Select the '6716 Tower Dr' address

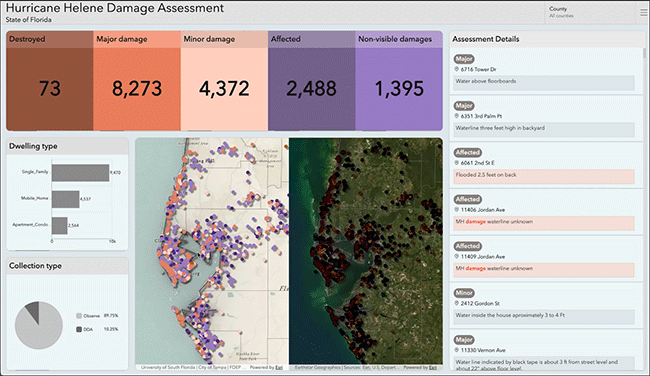[478, 70]
